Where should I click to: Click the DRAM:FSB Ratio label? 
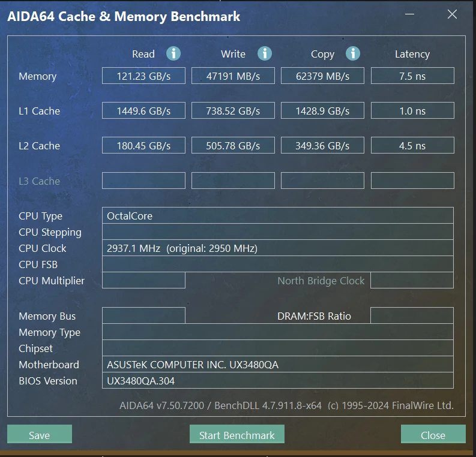coord(314,316)
